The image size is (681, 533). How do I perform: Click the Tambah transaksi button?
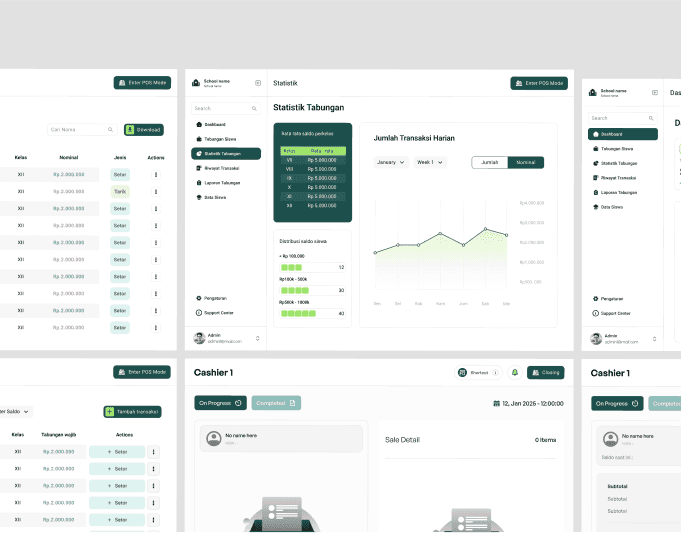click(132, 411)
